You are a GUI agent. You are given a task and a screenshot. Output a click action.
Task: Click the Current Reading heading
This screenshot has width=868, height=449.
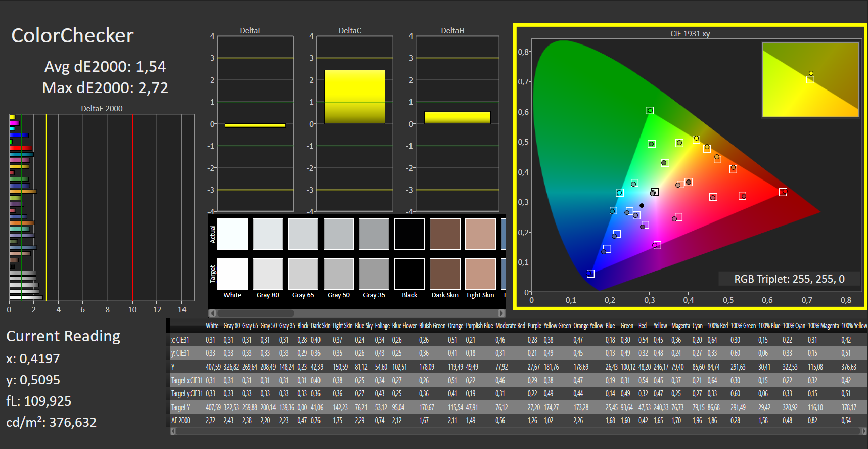(x=63, y=336)
